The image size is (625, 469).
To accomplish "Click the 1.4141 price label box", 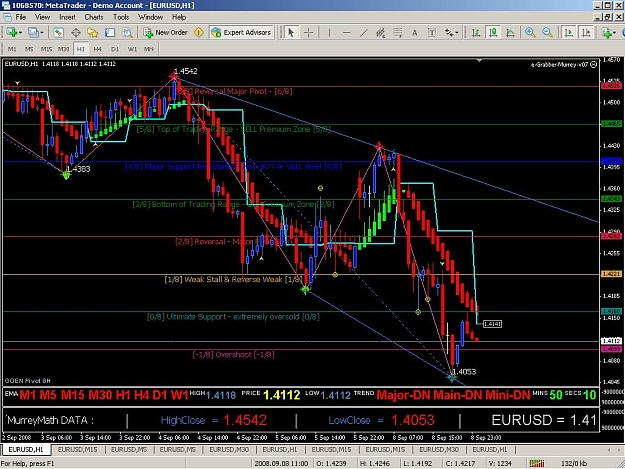I will tap(492, 324).
